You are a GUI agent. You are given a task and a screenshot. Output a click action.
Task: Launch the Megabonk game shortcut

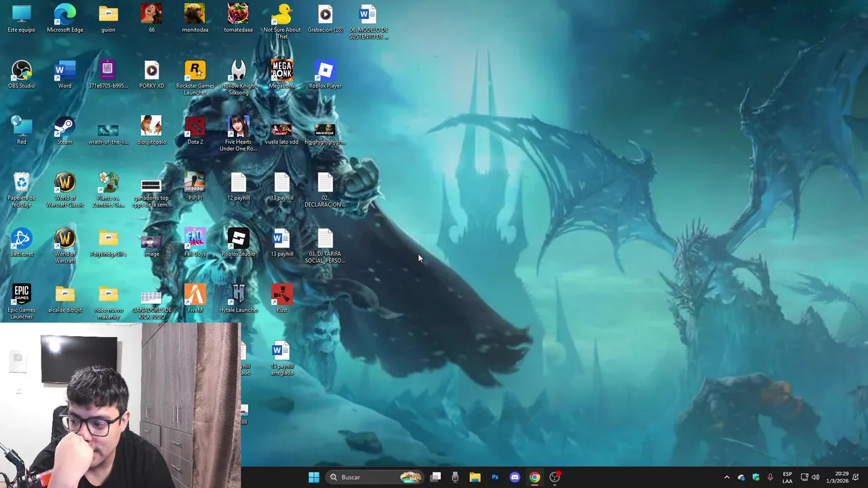282,75
